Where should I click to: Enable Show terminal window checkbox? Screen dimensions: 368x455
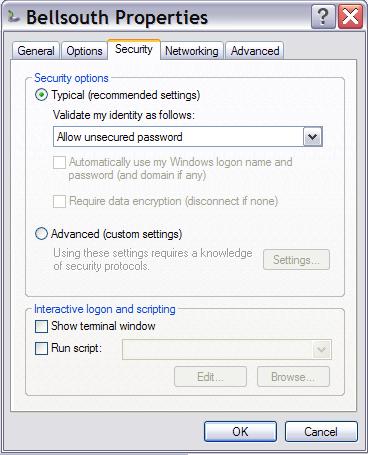tap(41, 326)
